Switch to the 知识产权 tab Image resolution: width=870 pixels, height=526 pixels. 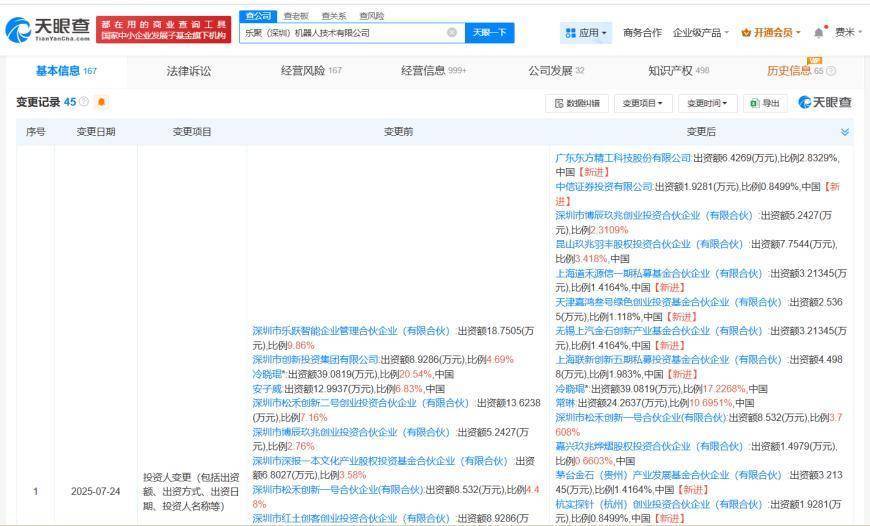point(678,71)
